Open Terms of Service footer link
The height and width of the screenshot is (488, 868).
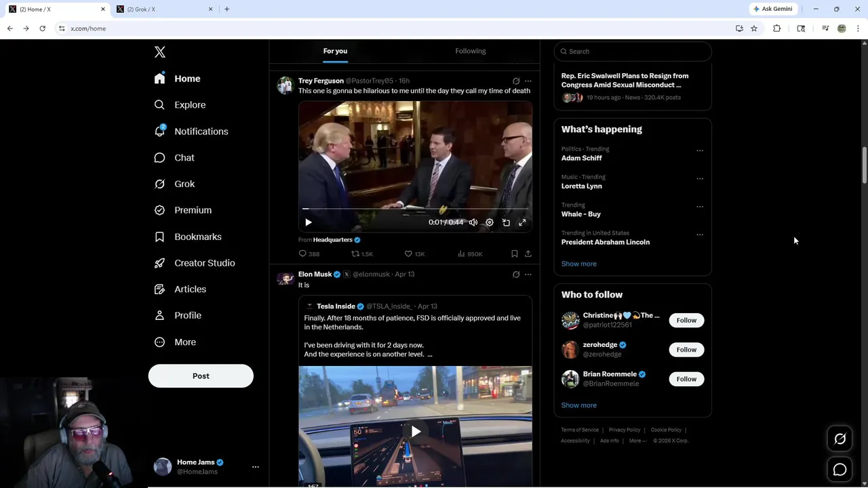580,430
